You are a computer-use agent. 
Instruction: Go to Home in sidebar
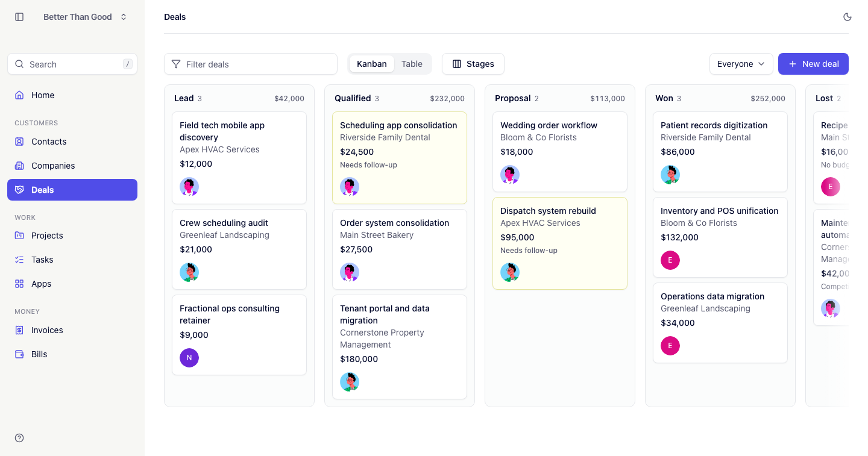72,95
